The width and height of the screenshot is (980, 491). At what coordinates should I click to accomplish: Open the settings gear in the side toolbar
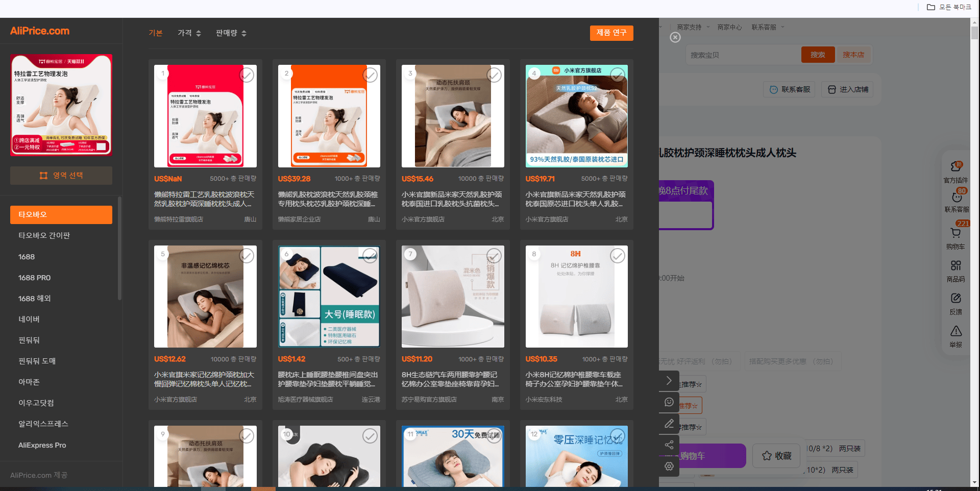[x=669, y=466]
